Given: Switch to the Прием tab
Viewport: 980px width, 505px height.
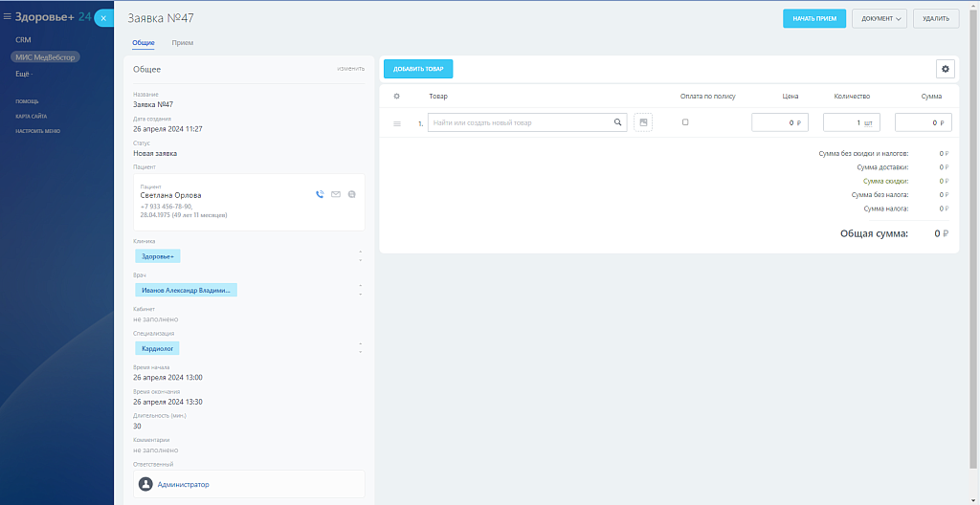Looking at the screenshot, I should point(182,43).
